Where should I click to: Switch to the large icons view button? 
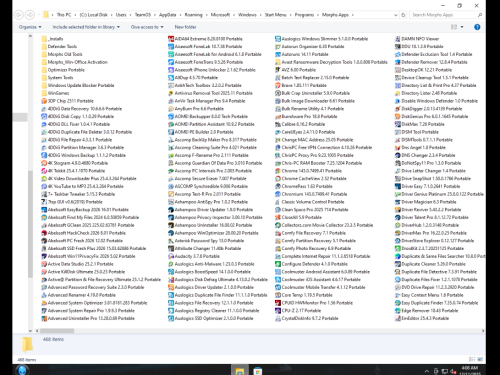point(480,359)
